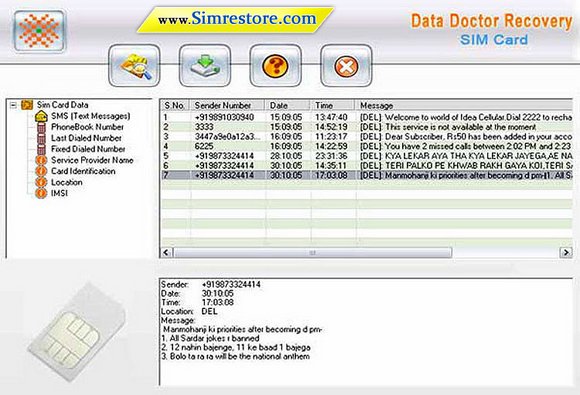Click the save recovered data toolbar icon
580x395 pixels.
205,66
